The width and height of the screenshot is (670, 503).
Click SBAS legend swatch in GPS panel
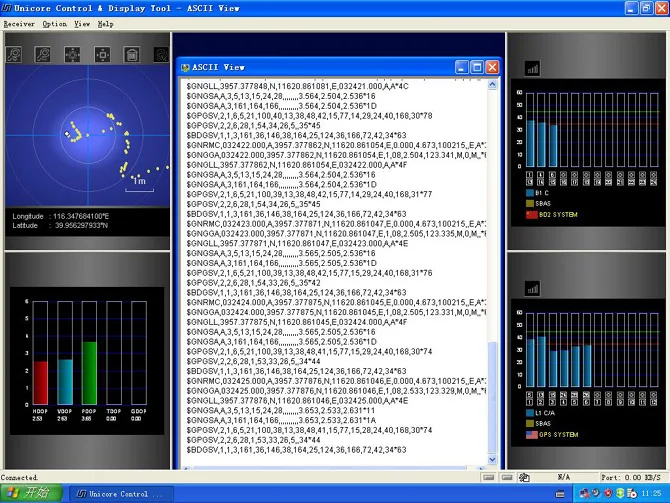pos(530,424)
